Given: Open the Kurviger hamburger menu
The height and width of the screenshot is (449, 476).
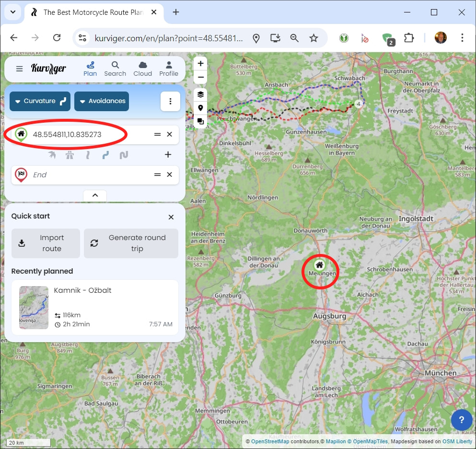Looking at the screenshot, I should click(19, 69).
